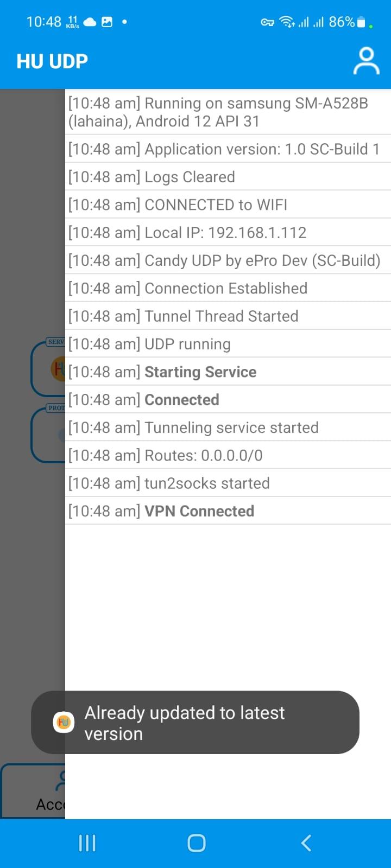391x868 pixels.
Task: Select the 'Local IP: 192.168.1.112' log line
Action: pos(228,232)
